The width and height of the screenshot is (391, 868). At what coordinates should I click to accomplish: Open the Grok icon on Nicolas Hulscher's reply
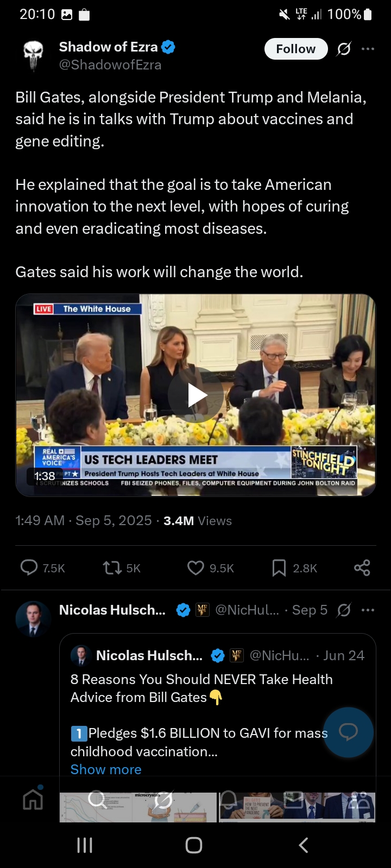click(344, 610)
